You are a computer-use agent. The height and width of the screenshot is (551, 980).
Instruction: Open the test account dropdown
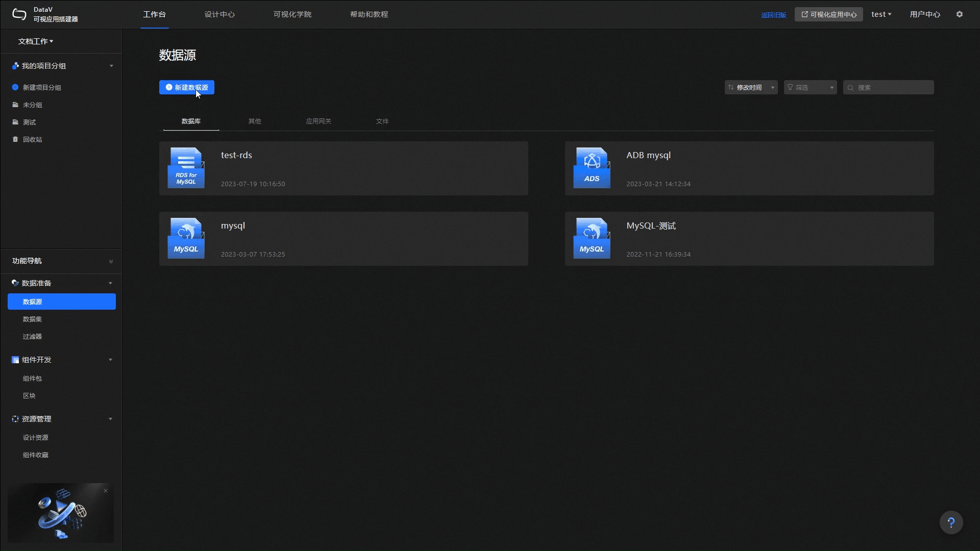(881, 14)
